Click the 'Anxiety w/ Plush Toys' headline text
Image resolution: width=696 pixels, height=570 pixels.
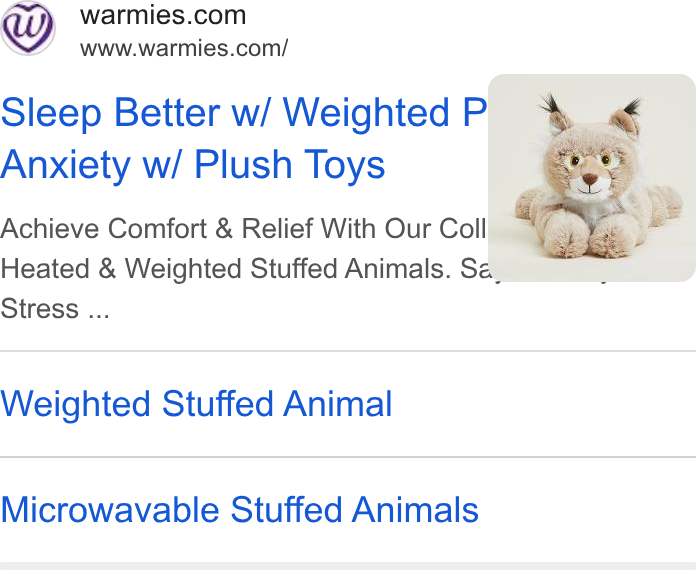(192, 165)
